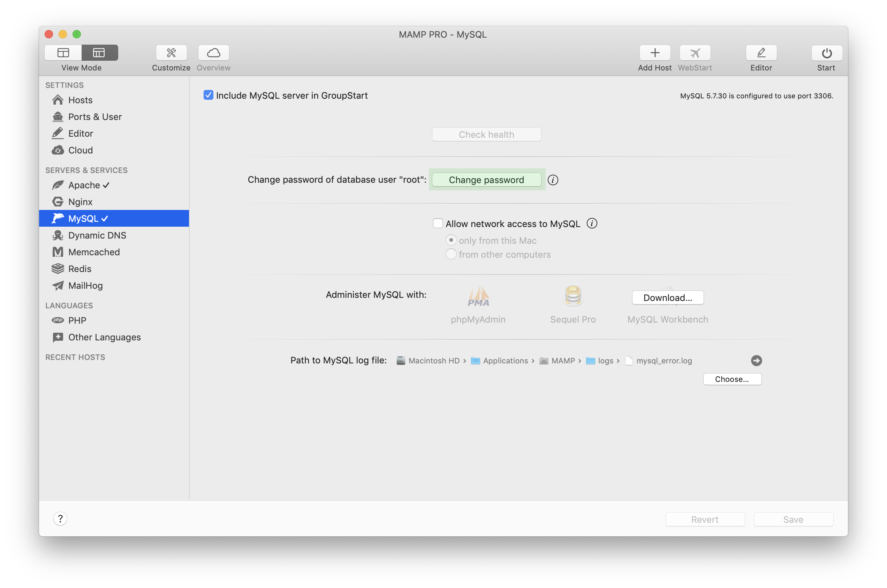
Task: Switch to the standard view mode icon
Action: coord(63,53)
